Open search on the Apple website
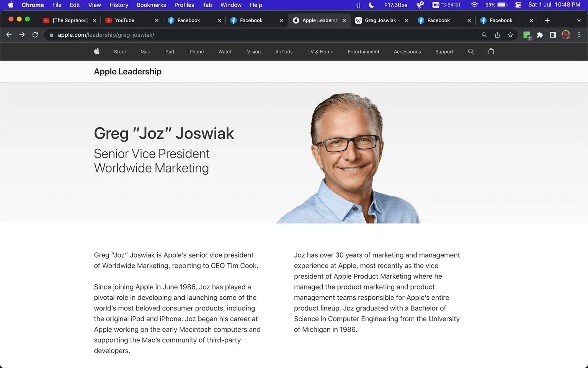Viewport: 588px width, 368px height. point(470,51)
